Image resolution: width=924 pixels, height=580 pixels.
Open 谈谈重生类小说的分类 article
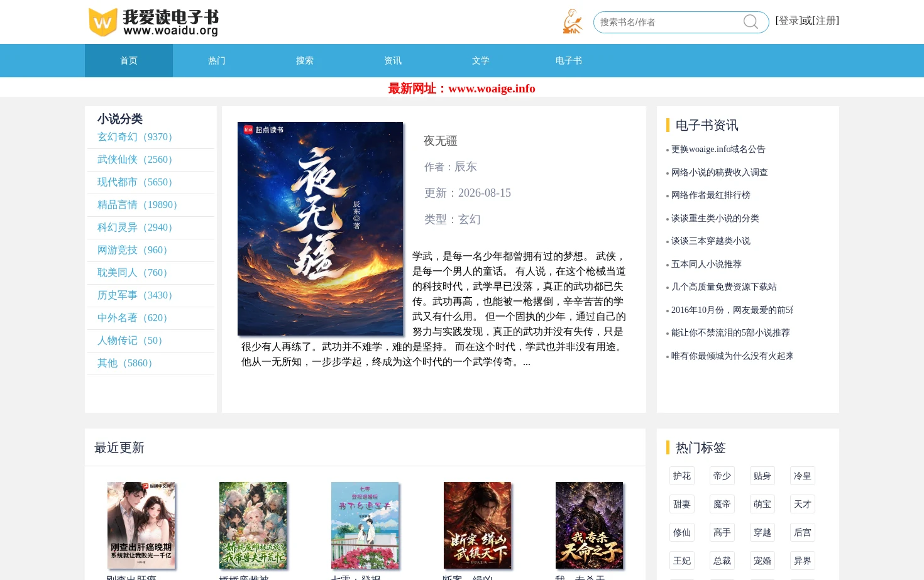coord(715,218)
